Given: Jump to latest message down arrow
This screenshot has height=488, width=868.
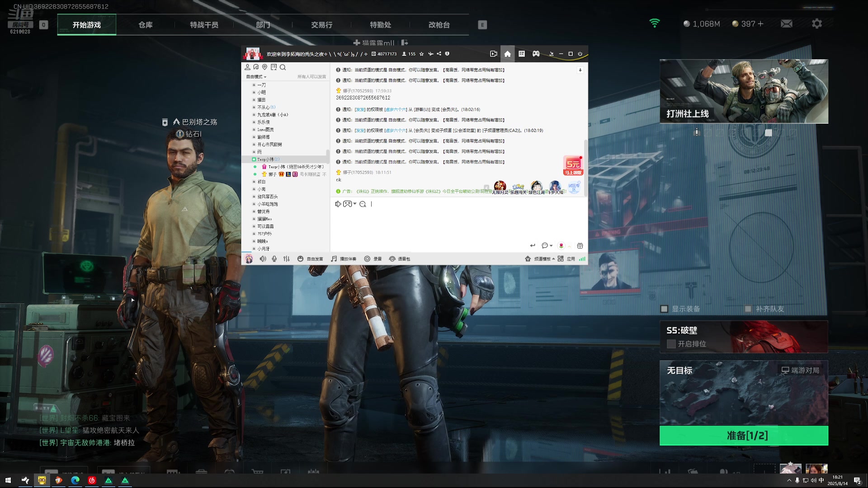Looking at the screenshot, I should [580, 70].
